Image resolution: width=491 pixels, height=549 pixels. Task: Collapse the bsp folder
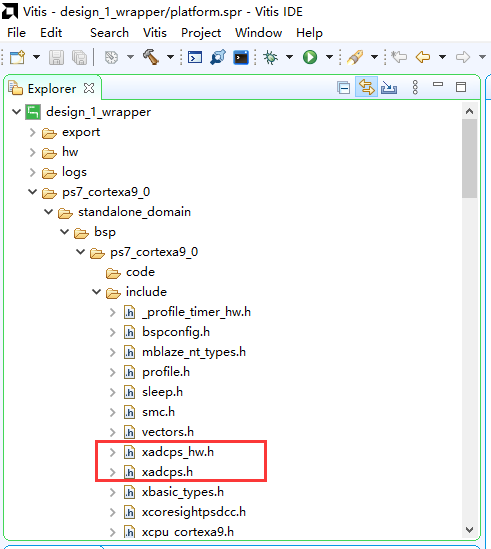click(64, 232)
